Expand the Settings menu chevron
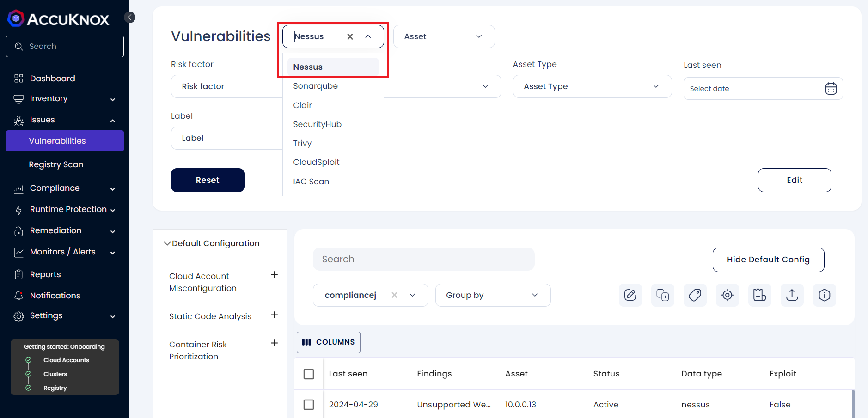Viewport: 868px width, 418px height. [x=113, y=316]
